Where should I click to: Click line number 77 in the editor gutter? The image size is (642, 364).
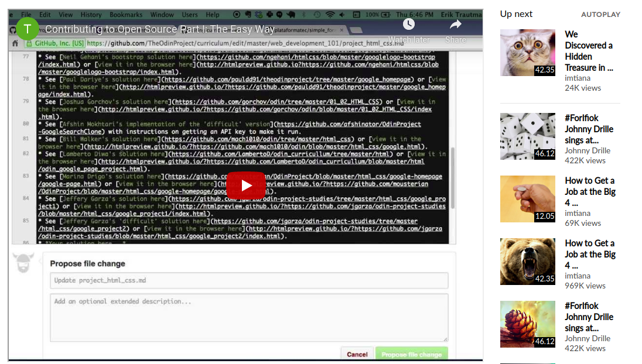pyautogui.click(x=26, y=56)
